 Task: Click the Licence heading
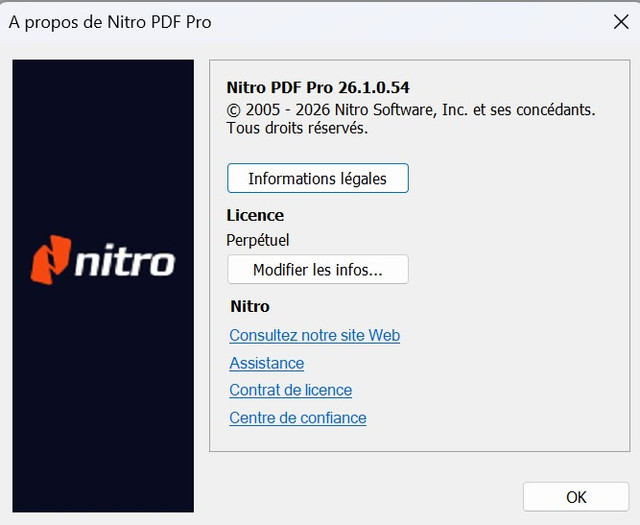click(255, 216)
